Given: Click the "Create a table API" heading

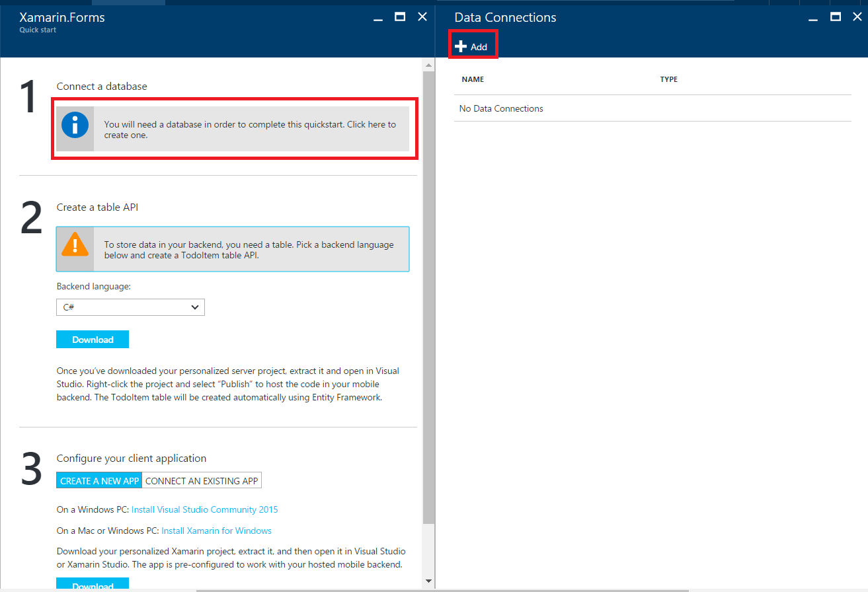Looking at the screenshot, I should [x=97, y=207].
